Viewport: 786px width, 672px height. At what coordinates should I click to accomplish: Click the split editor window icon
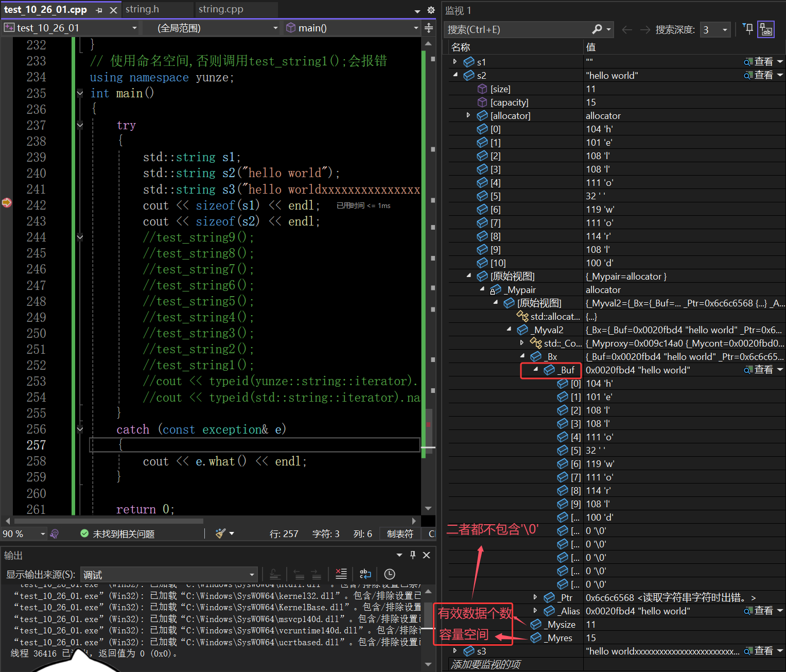tap(429, 28)
